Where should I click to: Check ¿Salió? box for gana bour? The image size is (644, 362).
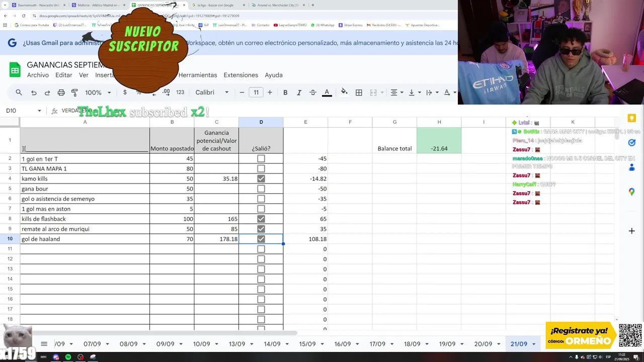coord(261,189)
